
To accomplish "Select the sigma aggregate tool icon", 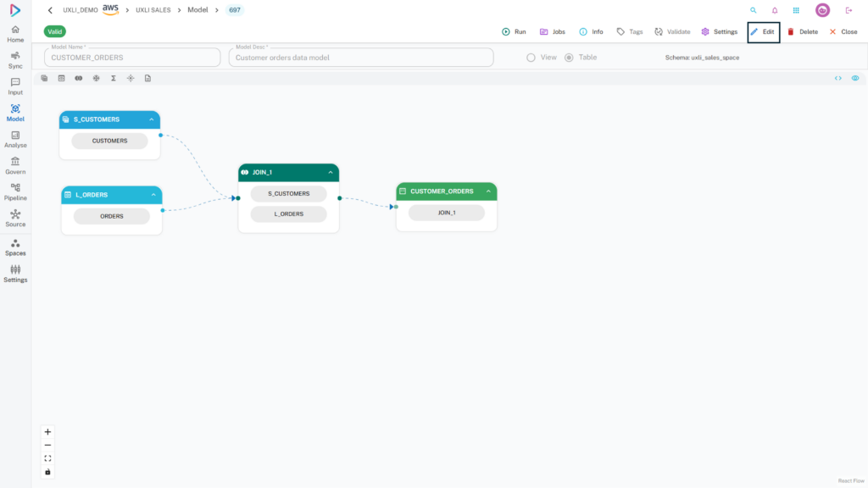I will coord(113,78).
